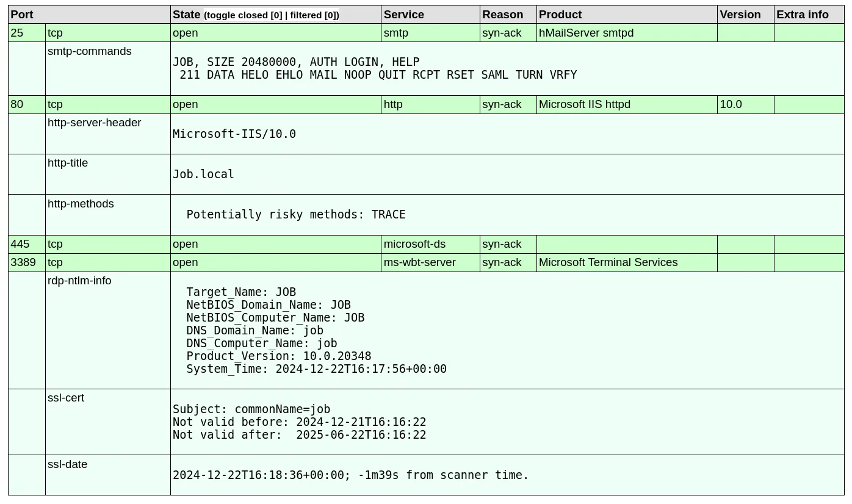Select the Extra info column header
Image resolution: width=852 pixels, height=504 pixels.
tap(809, 15)
